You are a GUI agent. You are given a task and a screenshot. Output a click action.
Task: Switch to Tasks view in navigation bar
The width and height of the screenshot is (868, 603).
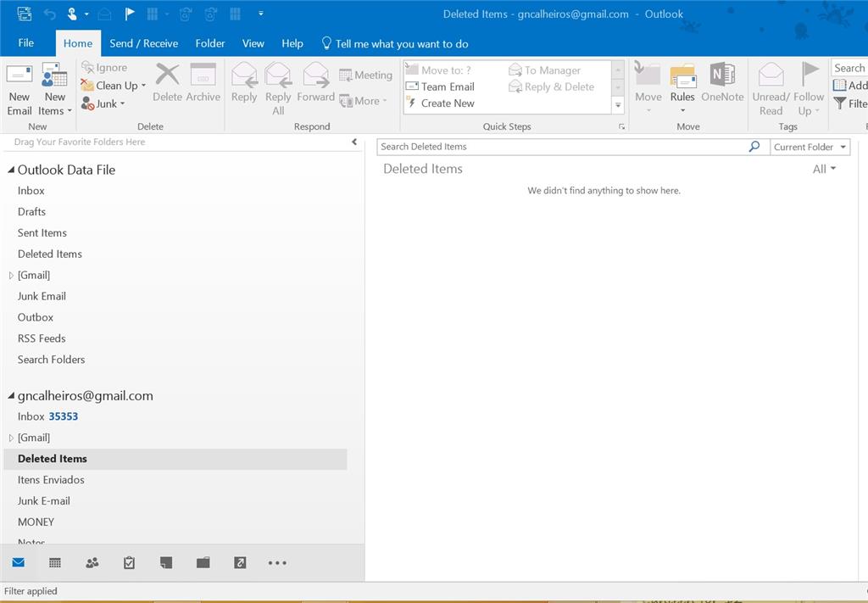click(x=129, y=562)
